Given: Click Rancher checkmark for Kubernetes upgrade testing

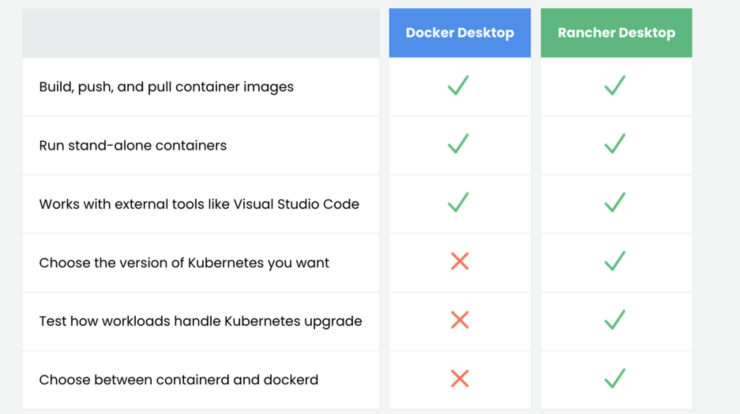Looking at the screenshot, I should tap(615, 320).
